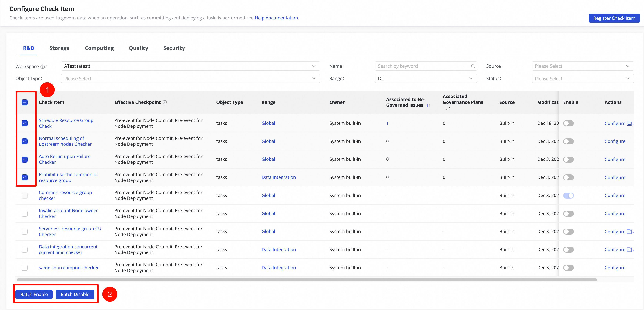Switch to the Security tab
This screenshot has height=310, width=644.
click(x=174, y=48)
